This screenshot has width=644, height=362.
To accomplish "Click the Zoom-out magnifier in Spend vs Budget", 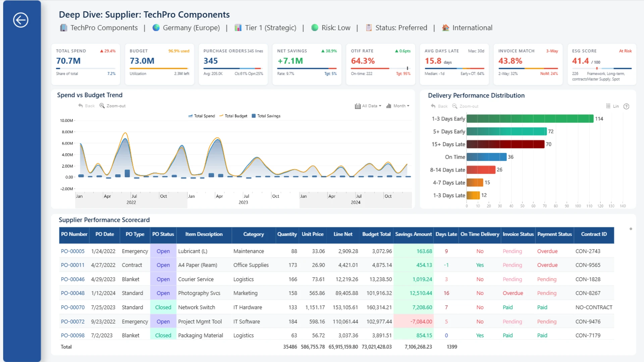I will 102,106.
